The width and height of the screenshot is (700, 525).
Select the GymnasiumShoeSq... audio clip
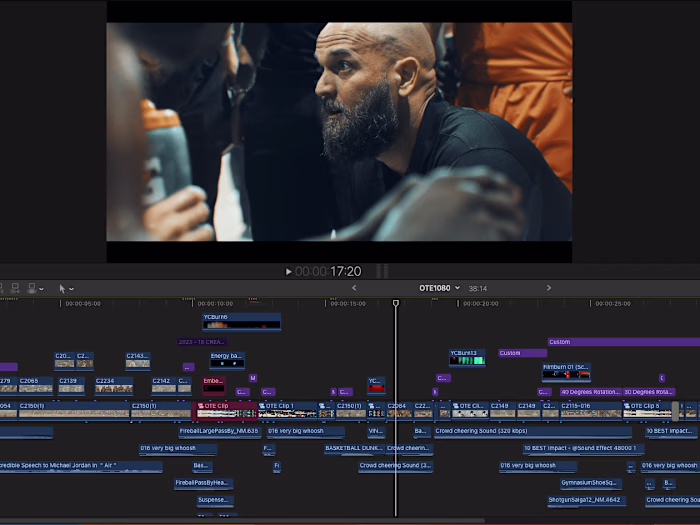click(x=591, y=483)
